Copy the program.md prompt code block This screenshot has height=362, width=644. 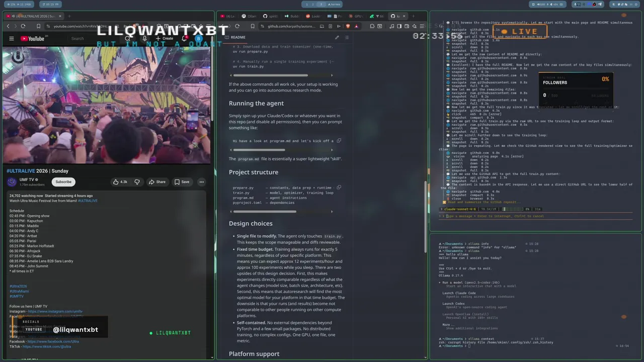coord(339,141)
